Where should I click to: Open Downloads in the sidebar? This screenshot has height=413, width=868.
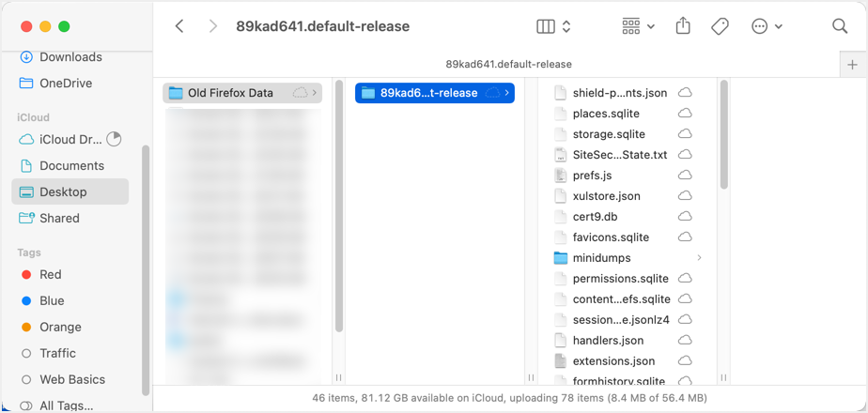pos(70,57)
